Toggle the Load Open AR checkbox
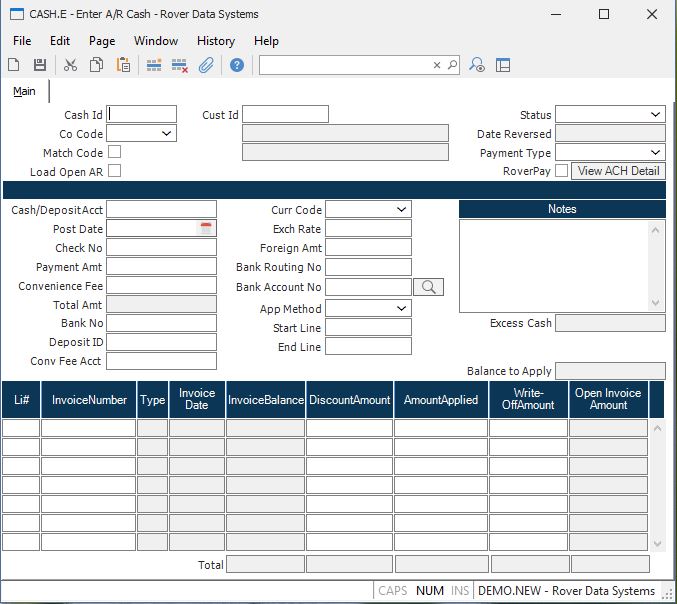The image size is (677, 604). (114, 171)
